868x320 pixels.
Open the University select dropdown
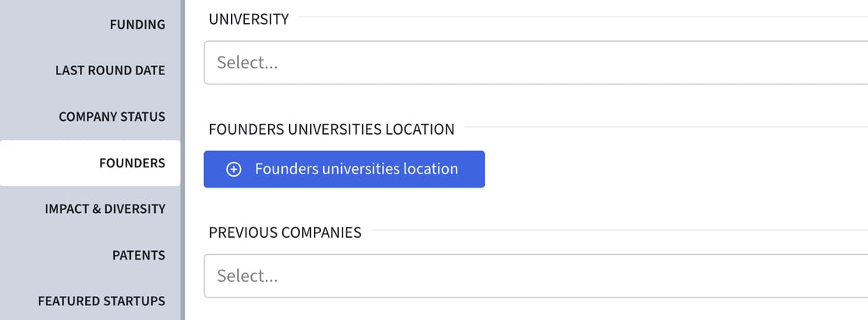click(x=535, y=63)
